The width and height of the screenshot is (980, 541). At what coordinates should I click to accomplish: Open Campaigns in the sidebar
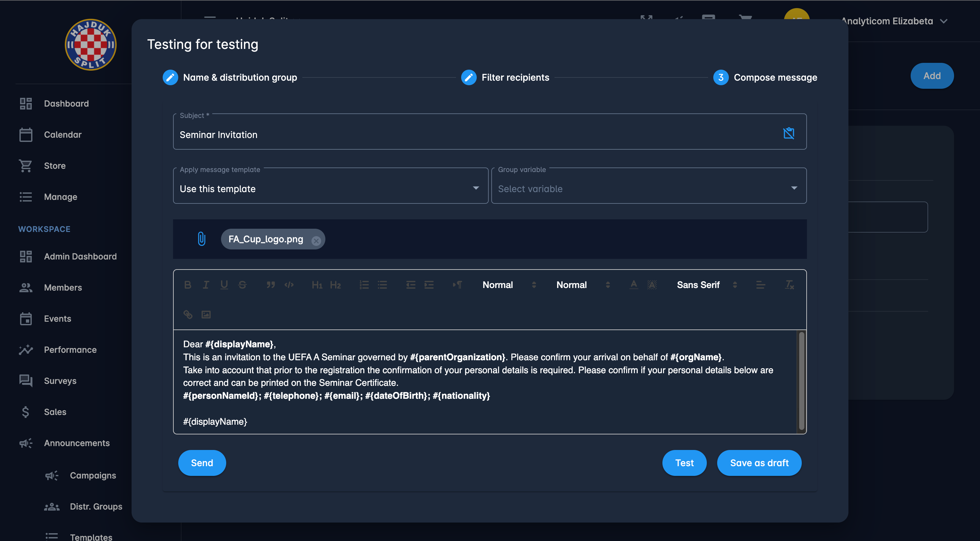pyautogui.click(x=92, y=475)
